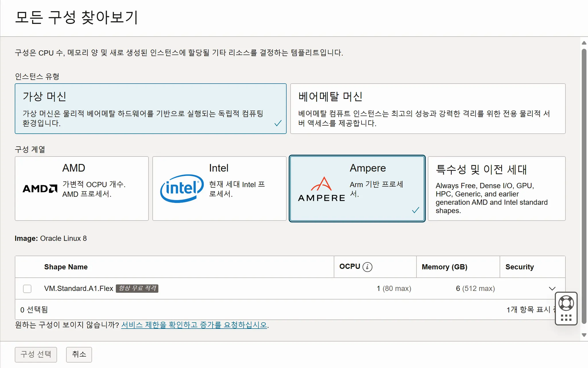This screenshot has width=588, height=368.
Task: Click the Intel logo icon
Action: 182,188
